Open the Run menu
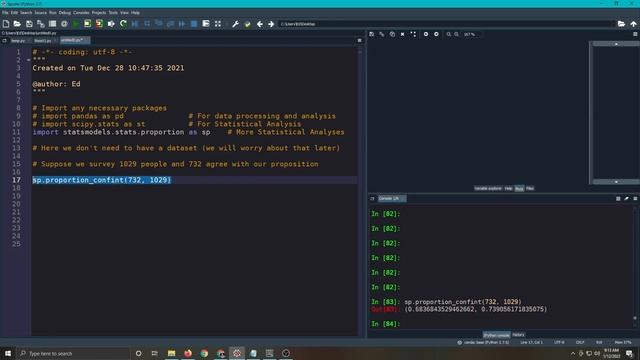Screen dimensions: 640x360 coord(53,13)
